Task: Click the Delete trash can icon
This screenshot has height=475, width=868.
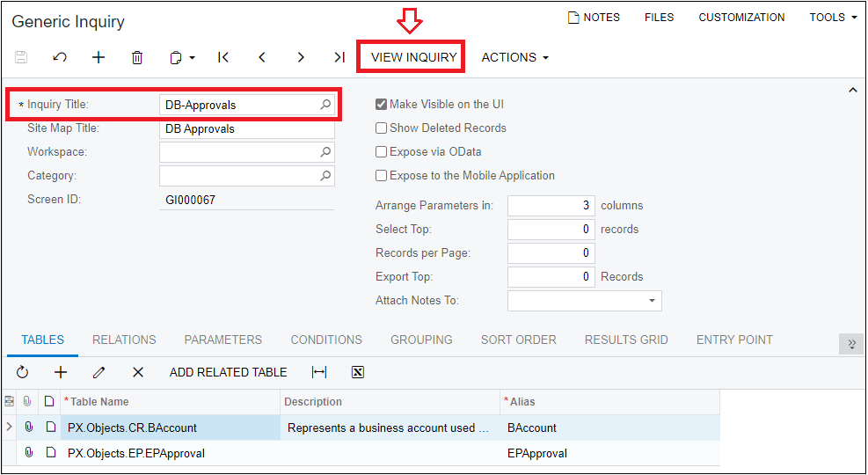Action: click(137, 57)
